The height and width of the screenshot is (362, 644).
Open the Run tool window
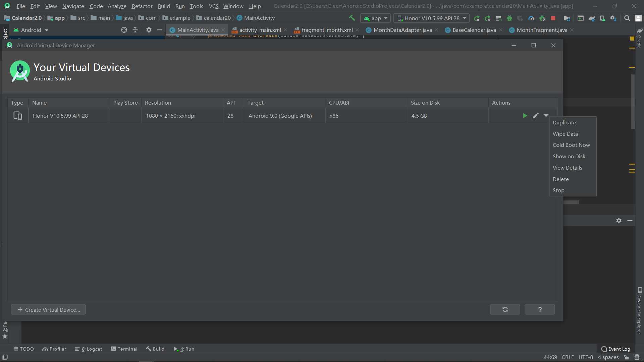(x=184, y=349)
